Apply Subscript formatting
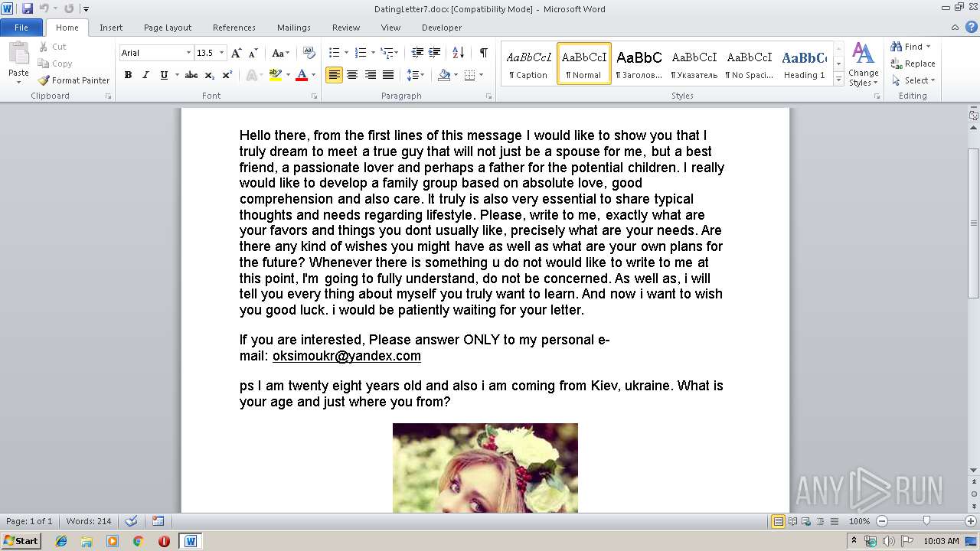 click(x=209, y=75)
